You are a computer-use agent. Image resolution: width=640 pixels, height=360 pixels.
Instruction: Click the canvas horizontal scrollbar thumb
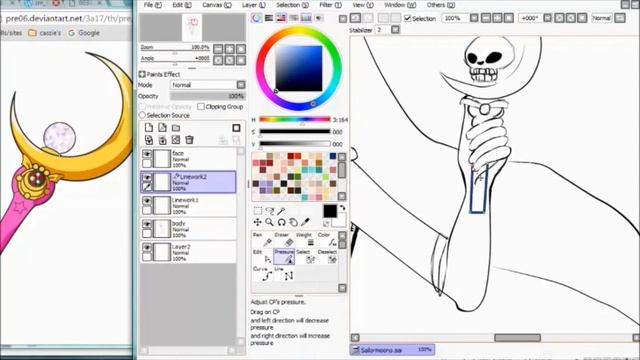517,338
